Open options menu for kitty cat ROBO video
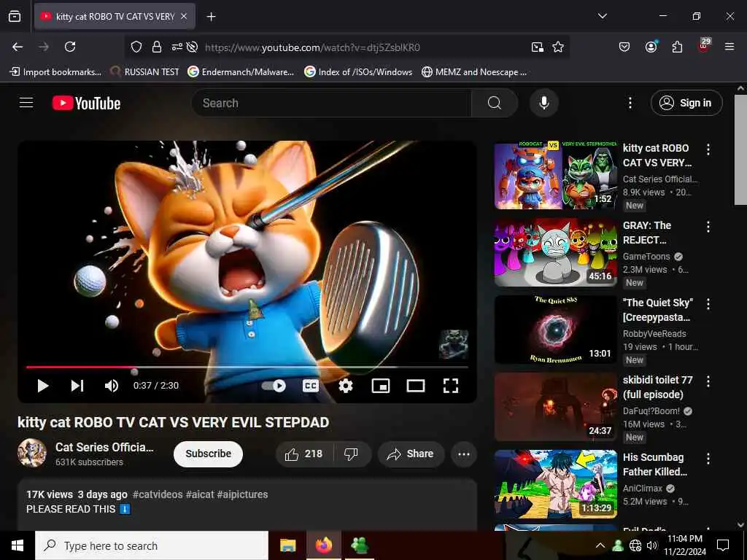 pos(708,149)
